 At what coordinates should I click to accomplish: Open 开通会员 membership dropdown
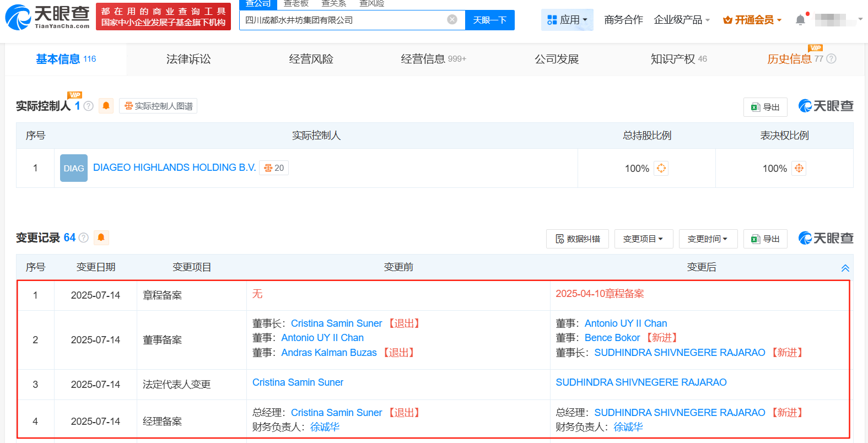point(752,20)
